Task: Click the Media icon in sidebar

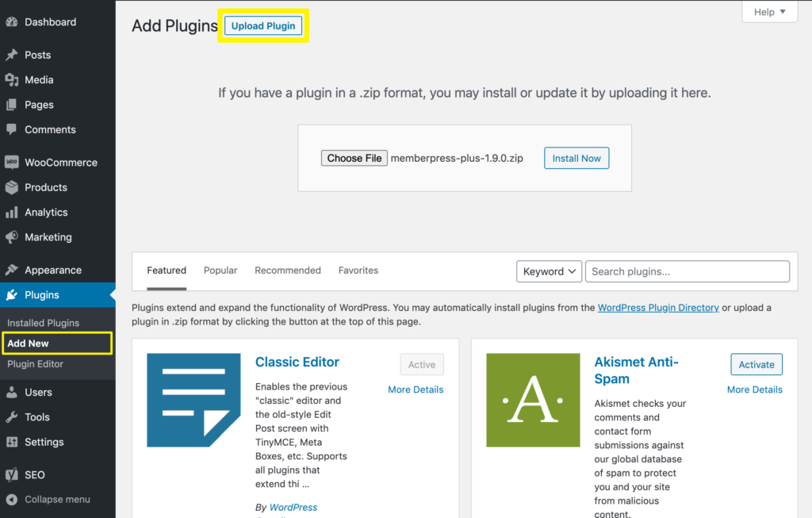Action: pos(11,80)
